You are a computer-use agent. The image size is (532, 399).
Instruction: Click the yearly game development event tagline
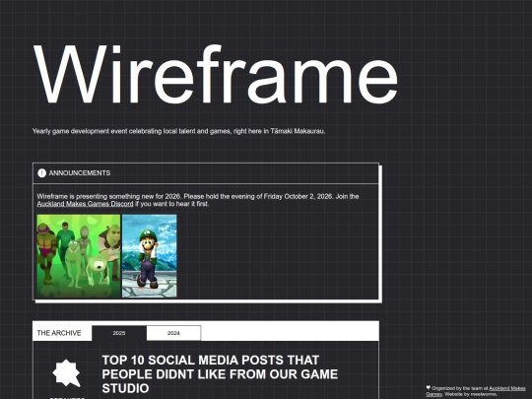tap(178, 131)
